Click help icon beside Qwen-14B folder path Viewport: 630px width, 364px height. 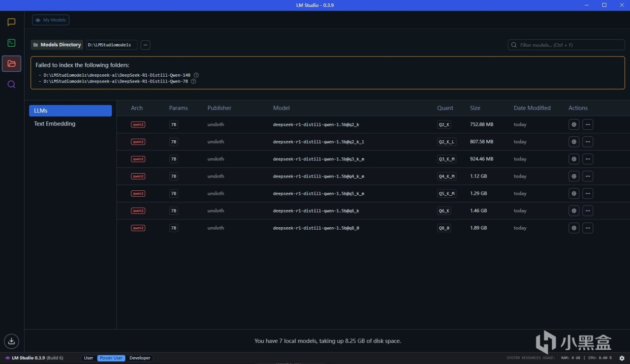196,75
